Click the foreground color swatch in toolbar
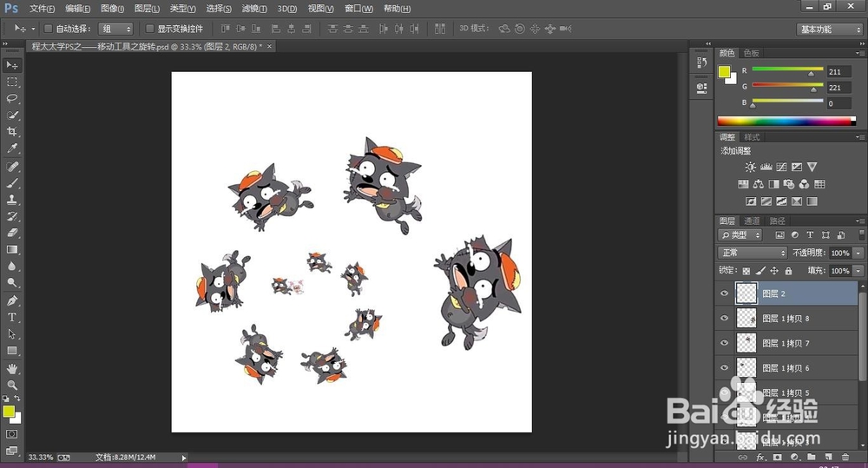This screenshot has width=868, height=468. pyautogui.click(x=9, y=412)
